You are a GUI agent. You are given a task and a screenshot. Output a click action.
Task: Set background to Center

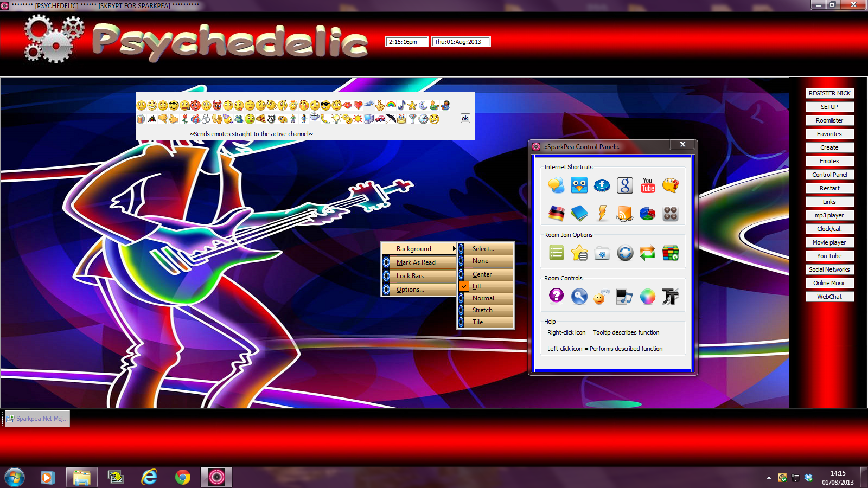486,274
